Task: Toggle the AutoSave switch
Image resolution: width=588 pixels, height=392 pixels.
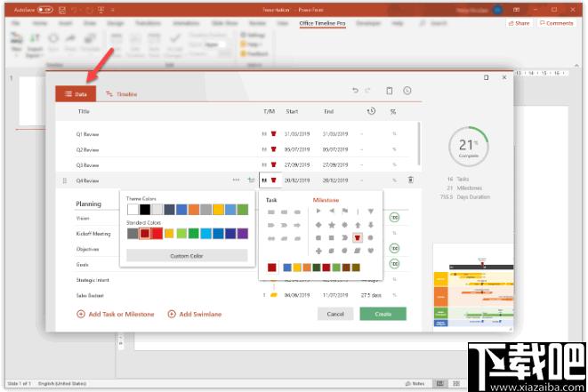Action: coord(45,10)
